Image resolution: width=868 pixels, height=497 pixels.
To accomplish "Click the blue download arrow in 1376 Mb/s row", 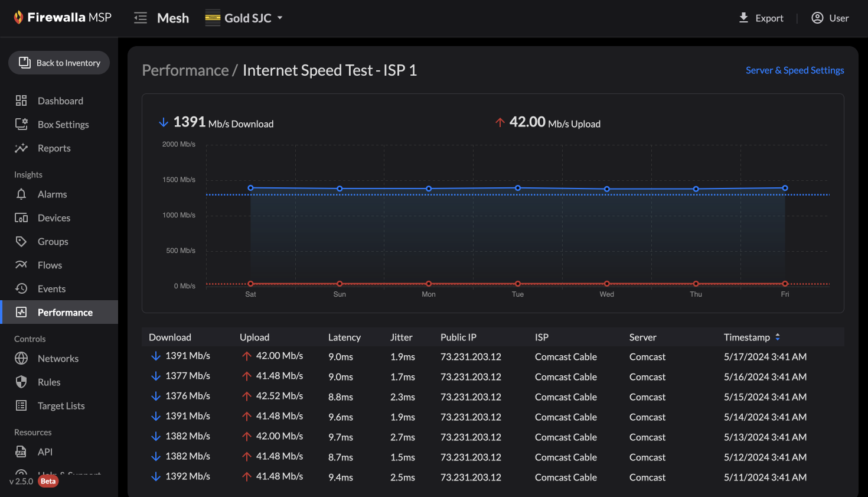I will tap(156, 396).
